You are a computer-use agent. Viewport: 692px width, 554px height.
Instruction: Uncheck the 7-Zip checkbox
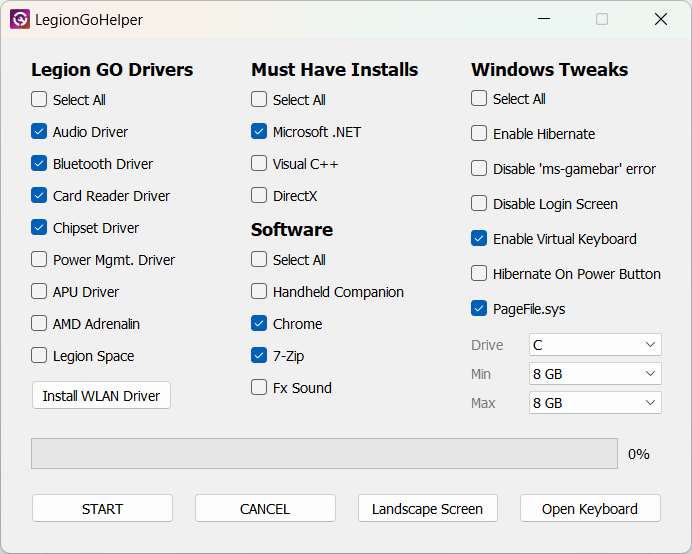(x=259, y=355)
